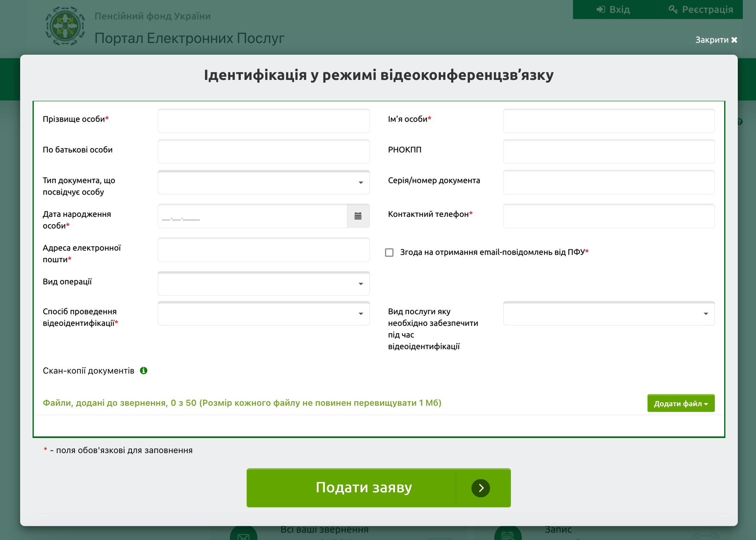Click the Прізвище особи input field

click(x=264, y=121)
